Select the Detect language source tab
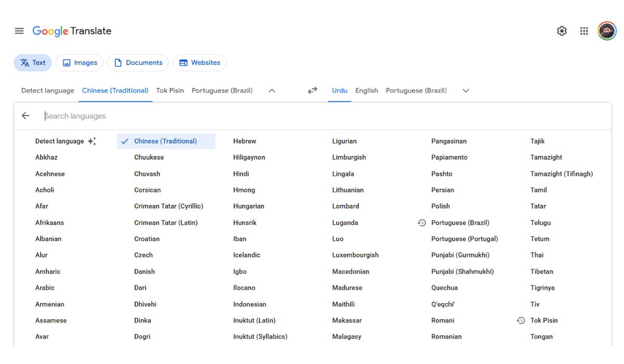The width and height of the screenshot is (624, 364). pyautogui.click(x=48, y=90)
